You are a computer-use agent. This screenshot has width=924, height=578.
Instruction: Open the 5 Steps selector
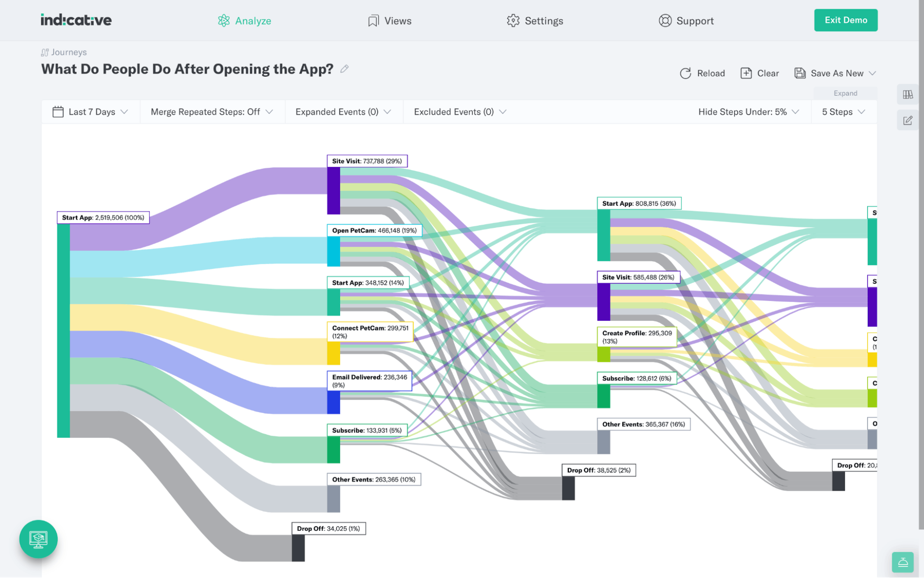point(843,112)
